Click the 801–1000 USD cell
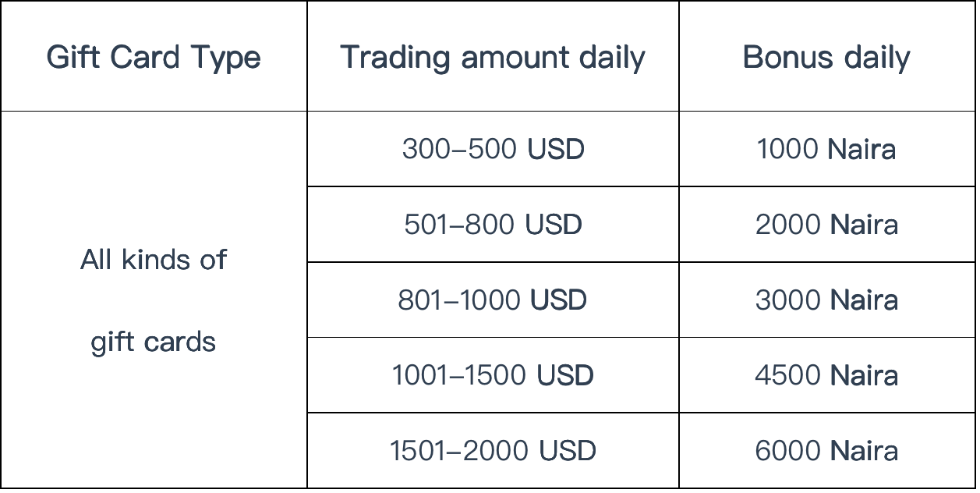This screenshot has height=493, width=980. click(x=493, y=300)
